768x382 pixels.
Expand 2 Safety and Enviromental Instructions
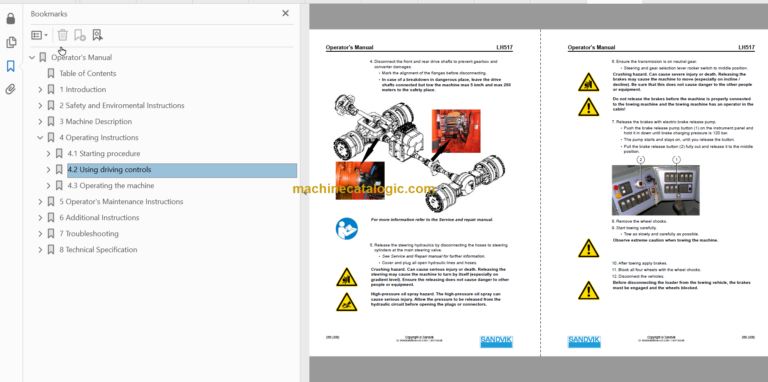(41, 106)
